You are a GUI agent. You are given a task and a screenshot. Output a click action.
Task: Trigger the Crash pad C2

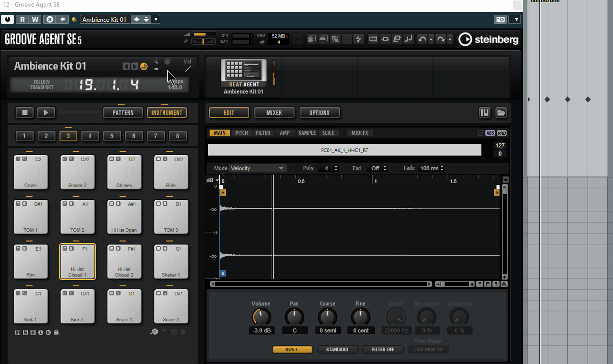[31, 172]
